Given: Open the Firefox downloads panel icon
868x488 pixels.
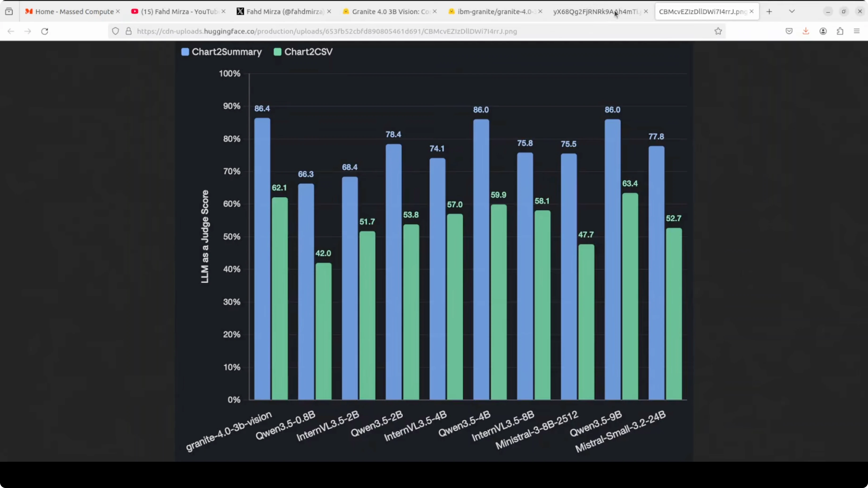Looking at the screenshot, I should click(x=806, y=31).
